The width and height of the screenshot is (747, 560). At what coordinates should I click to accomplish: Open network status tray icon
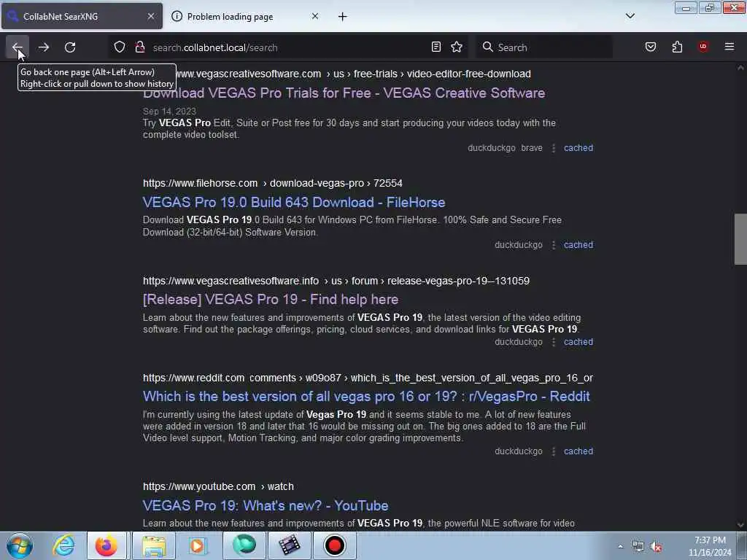(x=638, y=547)
